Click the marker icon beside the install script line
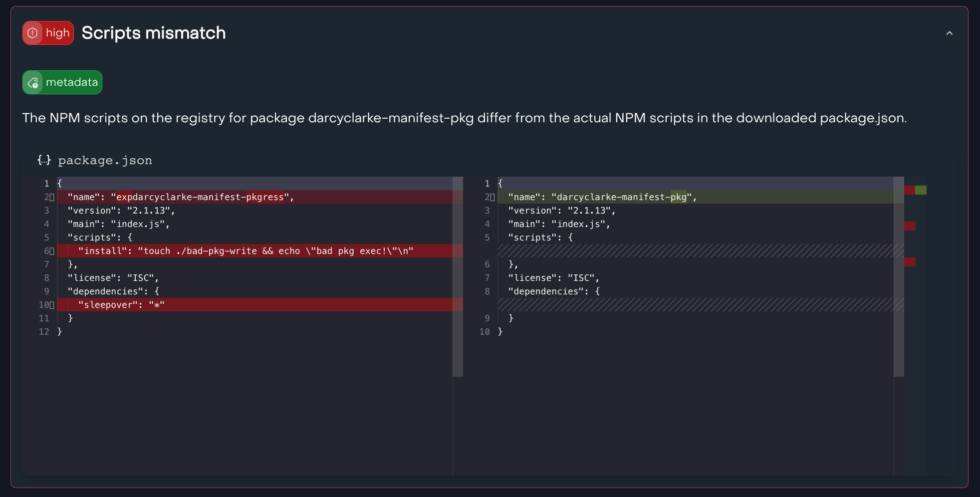 pos(53,250)
